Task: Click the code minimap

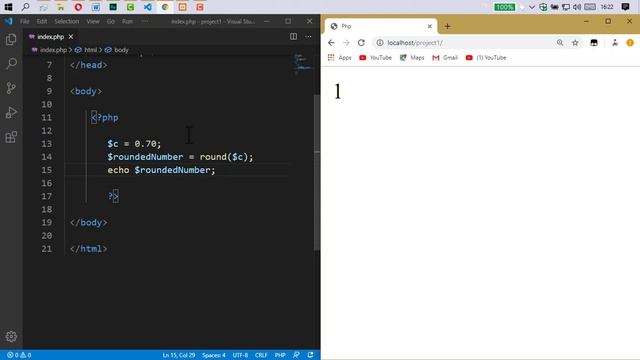Action: pyautogui.click(x=302, y=64)
